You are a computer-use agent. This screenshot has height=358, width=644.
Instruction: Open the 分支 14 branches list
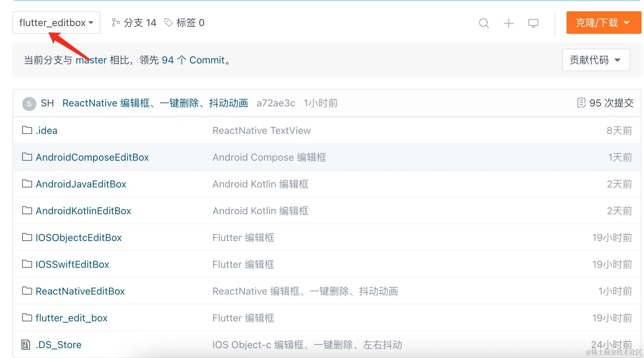pyautogui.click(x=140, y=23)
